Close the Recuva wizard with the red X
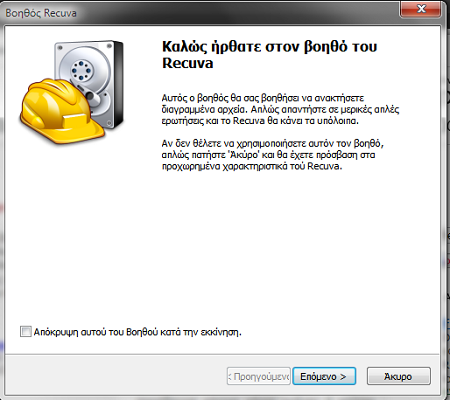Screen dimensions: 450x400 click(421, 8)
